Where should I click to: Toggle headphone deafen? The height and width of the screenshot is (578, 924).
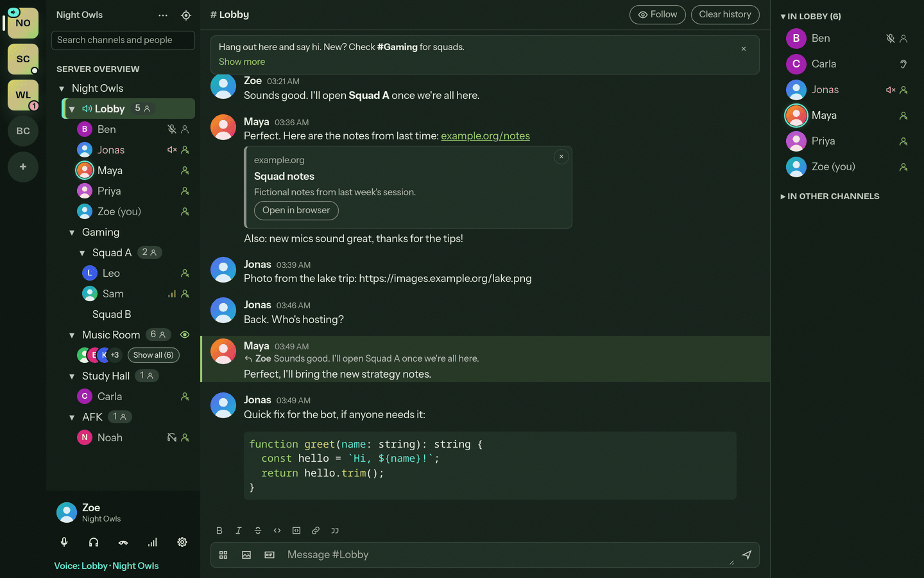pyautogui.click(x=94, y=543)
